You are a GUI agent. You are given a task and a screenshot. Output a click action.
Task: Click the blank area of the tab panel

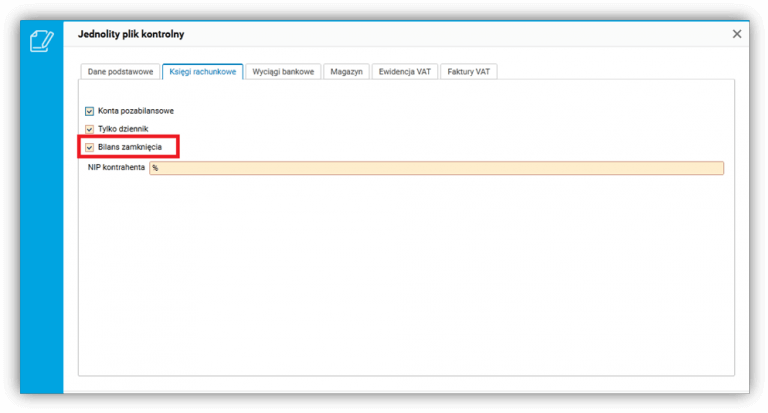(407, 274)
